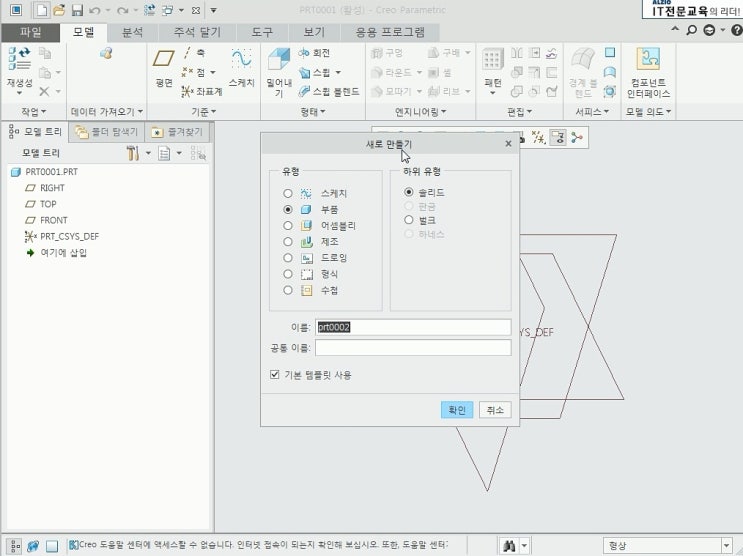Viewport: 743px width, 556px height.
Task: Select the Revolve (회전) tool
Action: pyautogui.click(x=314, y=53)
